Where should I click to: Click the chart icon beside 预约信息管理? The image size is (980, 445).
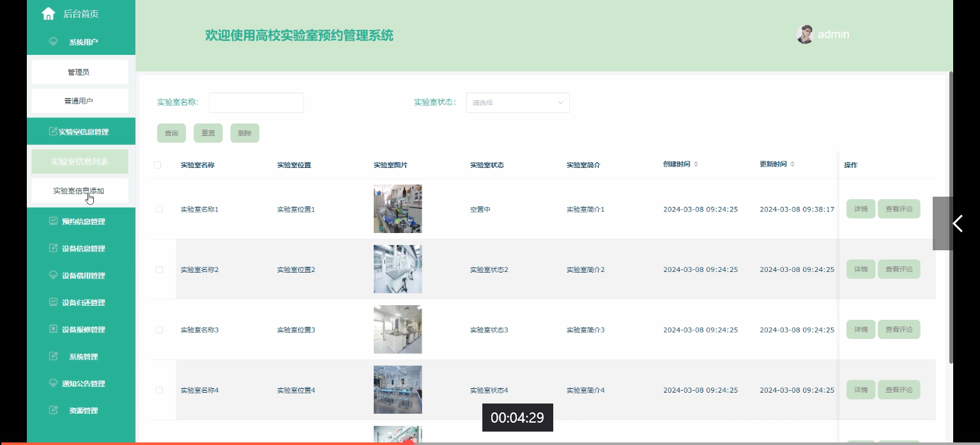54,221
